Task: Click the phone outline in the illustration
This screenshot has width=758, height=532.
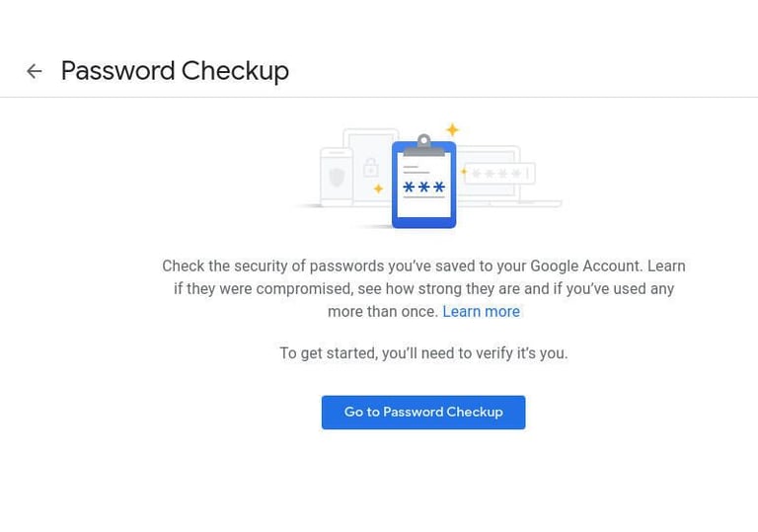Action: (327, 156)
